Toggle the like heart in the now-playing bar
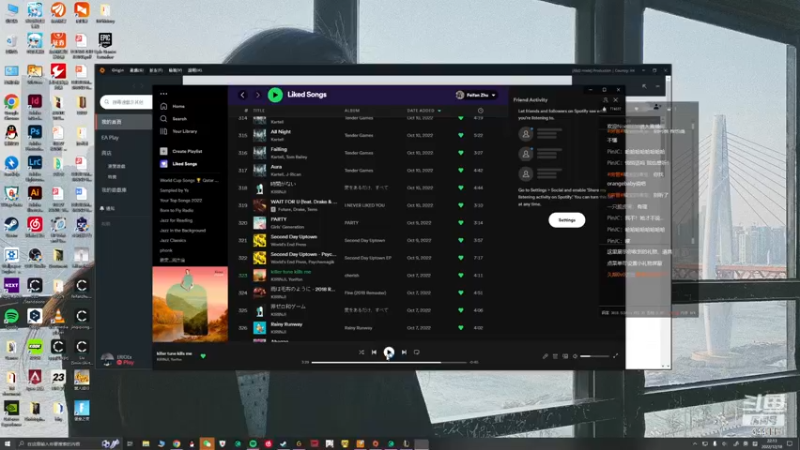This screenshot has height=450, width=800. tap(203, 356)
